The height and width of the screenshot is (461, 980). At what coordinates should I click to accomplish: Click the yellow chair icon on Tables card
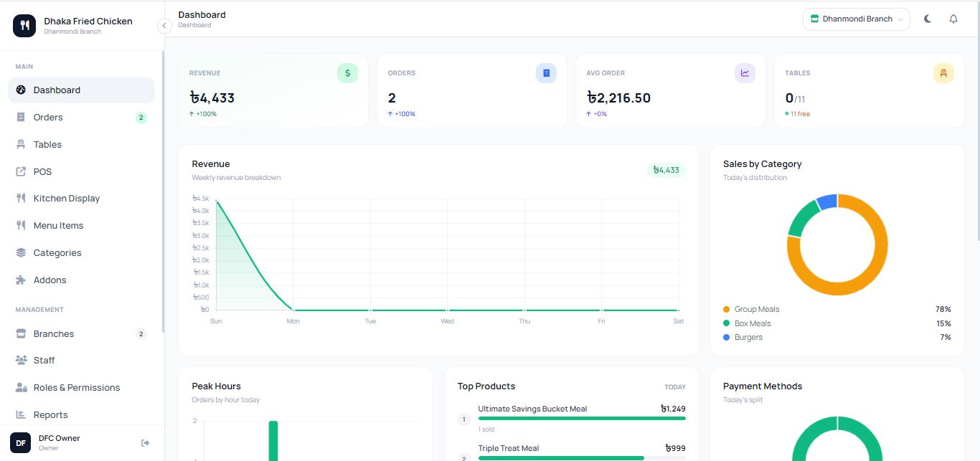coord(943,73)
